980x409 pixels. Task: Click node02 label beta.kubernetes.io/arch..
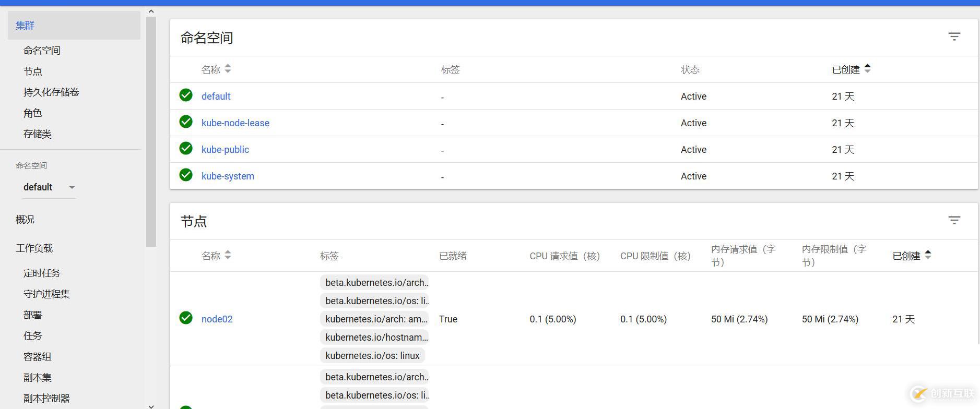tap(374, 283)
